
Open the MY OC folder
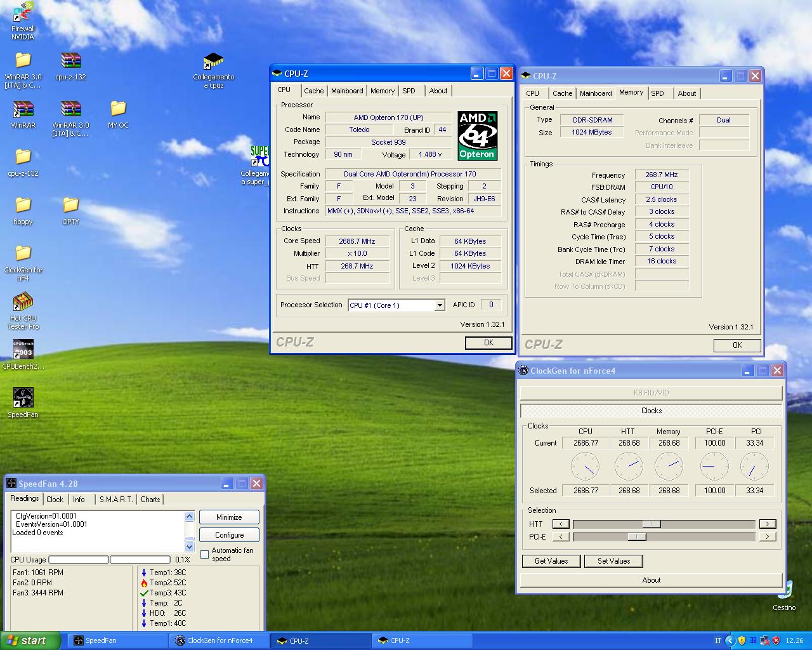point(118,109)
